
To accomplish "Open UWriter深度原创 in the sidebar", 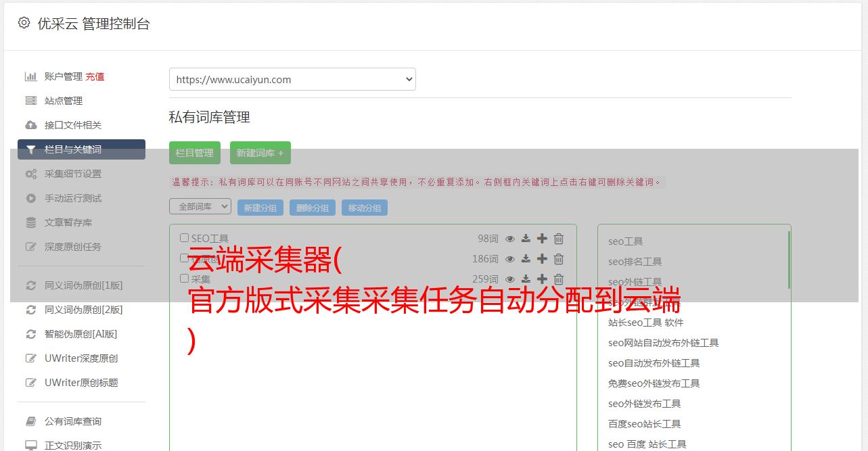I will pos(81,358).
